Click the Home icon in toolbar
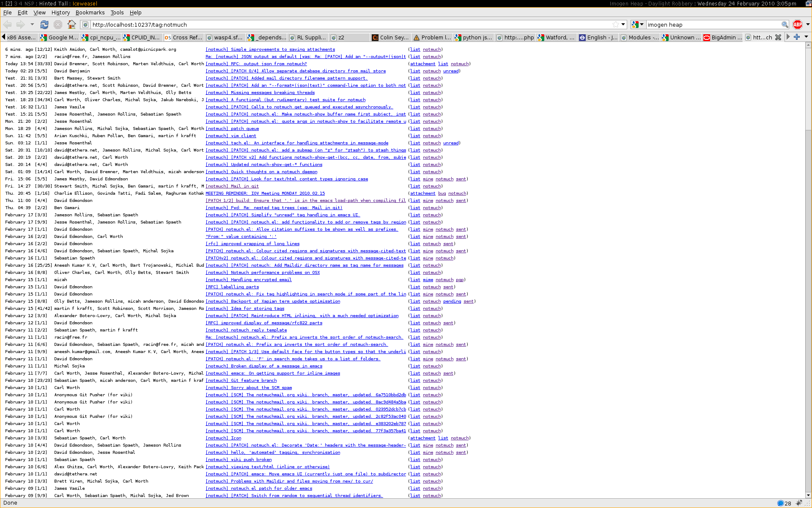 coord(72,25)
